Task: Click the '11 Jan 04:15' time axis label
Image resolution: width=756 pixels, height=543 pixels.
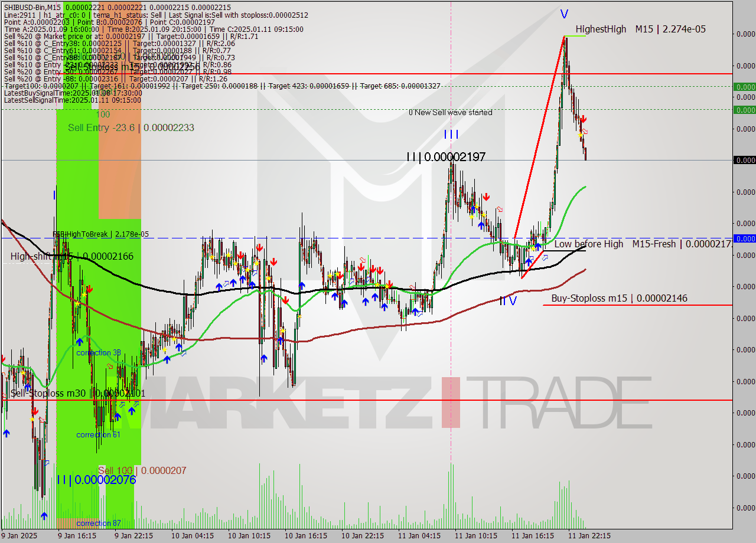Action: (419, 536)
